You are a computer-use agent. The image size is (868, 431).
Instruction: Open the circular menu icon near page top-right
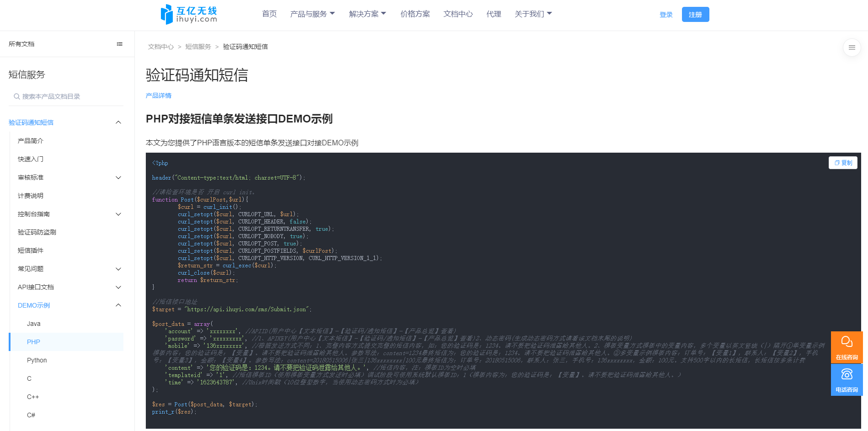[852, 48]
